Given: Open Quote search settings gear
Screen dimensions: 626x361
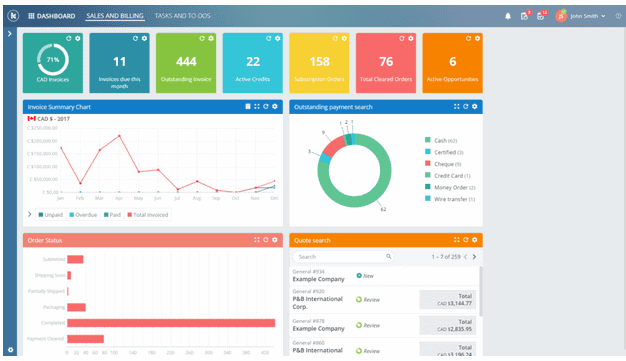Looking at the screenshot, I should pyautogui.click(x=475, y=240).
